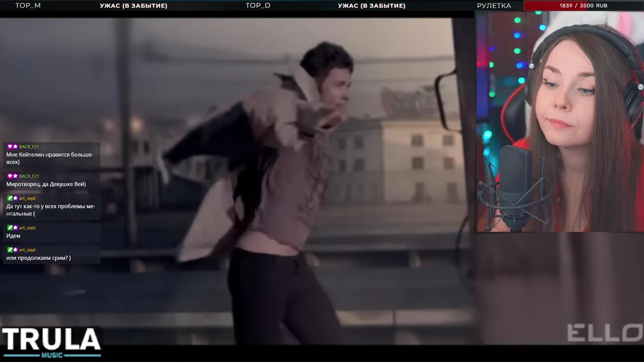Click green check badge on продолжаем срим message
Image resolution: width=644 pixels, height=362 pixels.
10,250
